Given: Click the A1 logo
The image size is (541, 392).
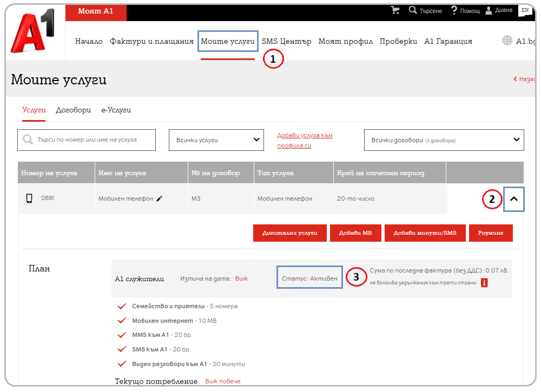Looking at the screenshot, I should tap(33, 31).
